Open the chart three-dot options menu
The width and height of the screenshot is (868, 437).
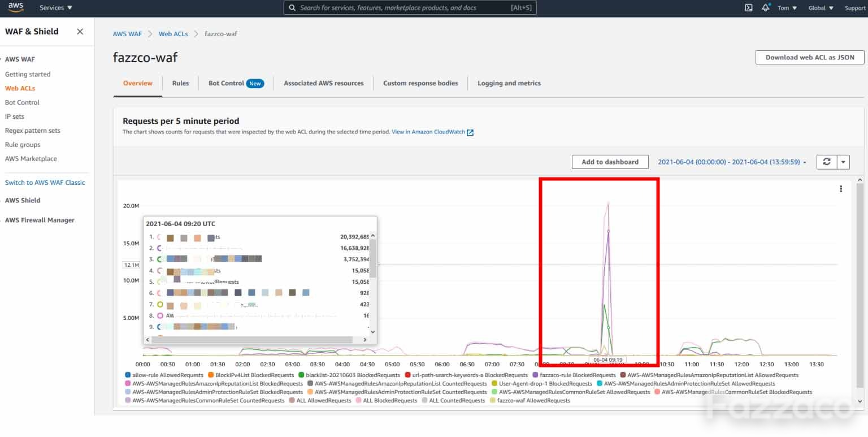tap(841, 189)
